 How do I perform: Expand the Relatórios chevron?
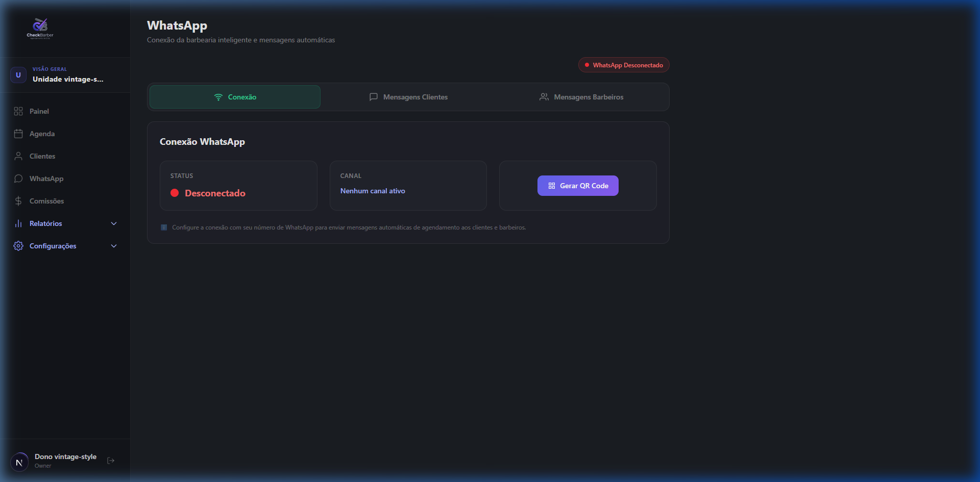pos(114,223)
